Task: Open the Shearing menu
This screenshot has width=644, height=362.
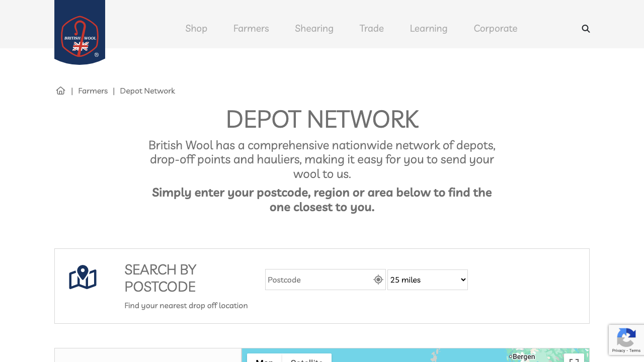Action: [x=314, y=29]
